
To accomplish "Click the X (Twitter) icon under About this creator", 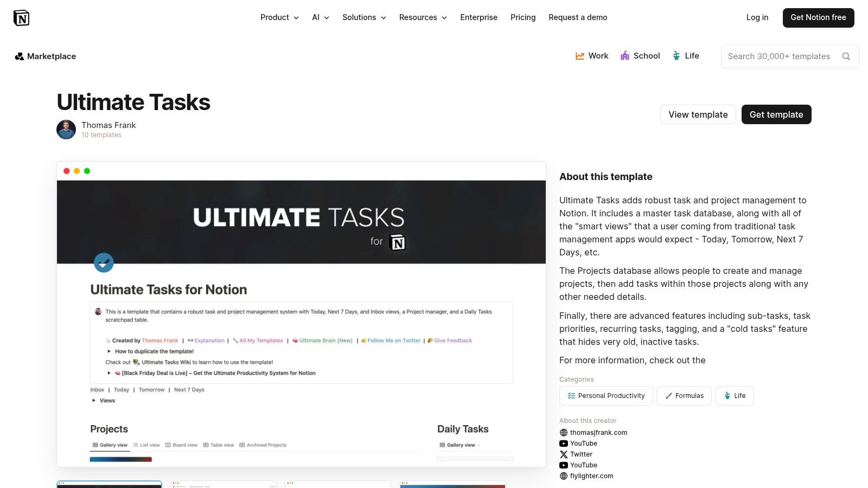I will coord(564,454).
